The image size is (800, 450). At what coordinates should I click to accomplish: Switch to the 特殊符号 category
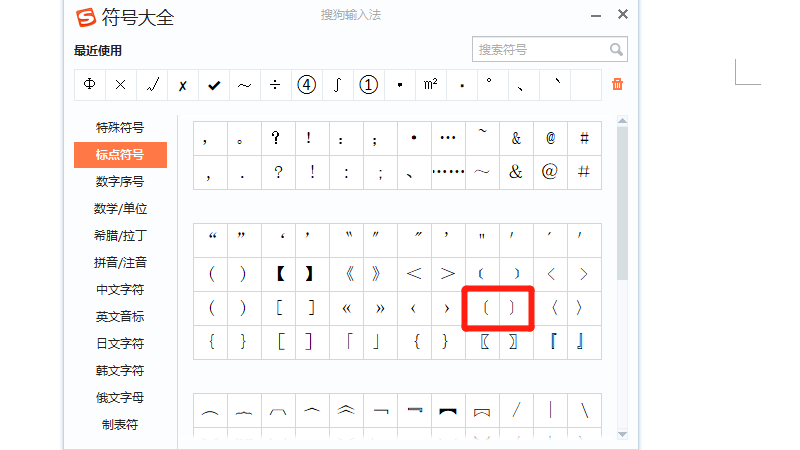(120, 128)
